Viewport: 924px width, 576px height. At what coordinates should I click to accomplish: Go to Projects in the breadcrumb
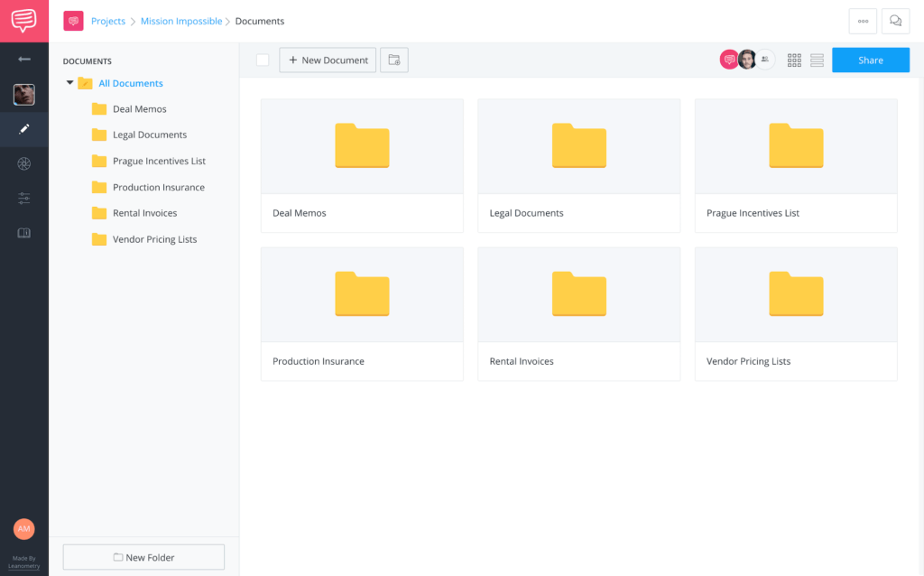point(108,21)
